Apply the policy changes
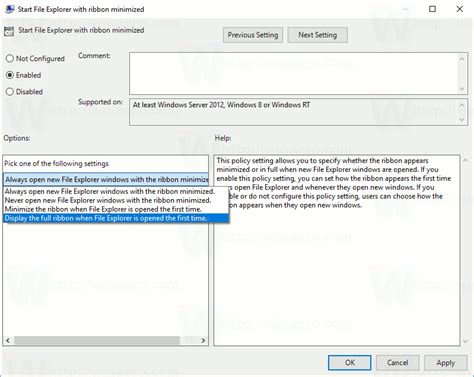The width and height of the screenshot is (474, 377). (x=445, y=362)
